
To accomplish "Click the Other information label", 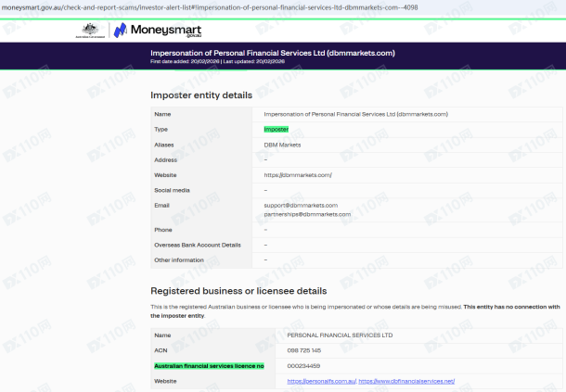I will pyautogui.click(x=179, y=260).
